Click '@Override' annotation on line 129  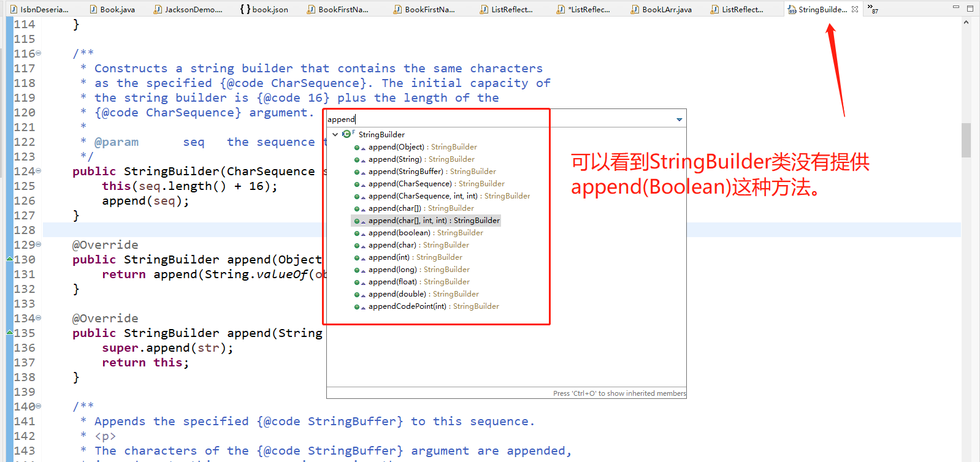[105, 244]
